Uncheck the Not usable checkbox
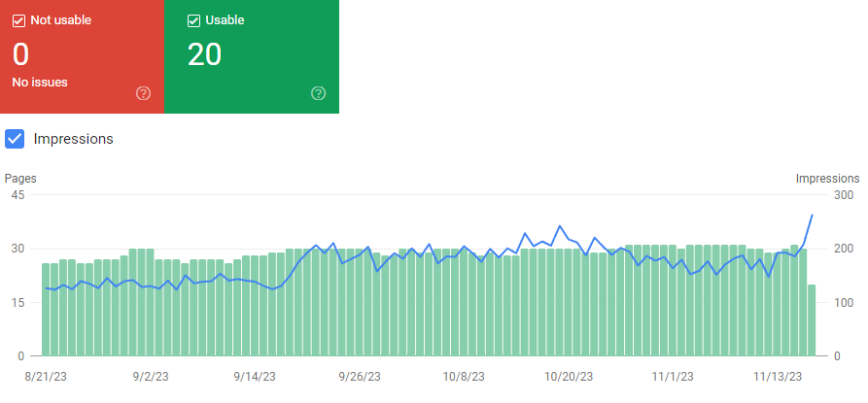Screen dimensions: 868x403 [x=18, y=20]
